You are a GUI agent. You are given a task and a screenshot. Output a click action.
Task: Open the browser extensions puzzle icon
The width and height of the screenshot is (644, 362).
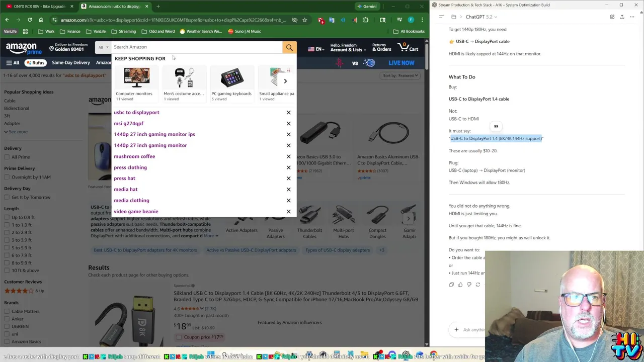coord(366,20)
